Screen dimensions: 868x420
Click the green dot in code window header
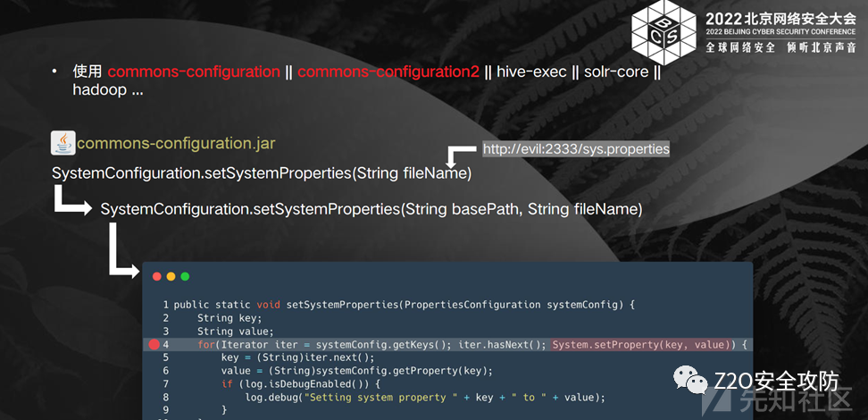185,276
